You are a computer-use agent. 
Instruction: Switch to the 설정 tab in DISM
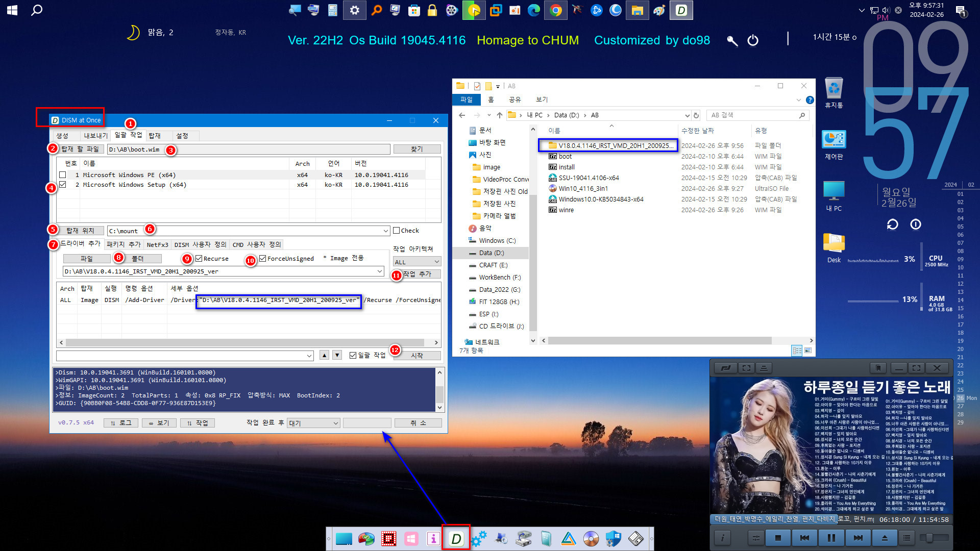(182, 136)
